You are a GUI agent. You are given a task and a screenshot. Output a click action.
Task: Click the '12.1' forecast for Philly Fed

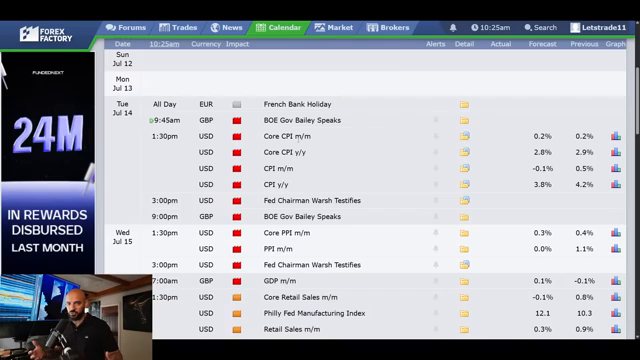click(542, 313)
